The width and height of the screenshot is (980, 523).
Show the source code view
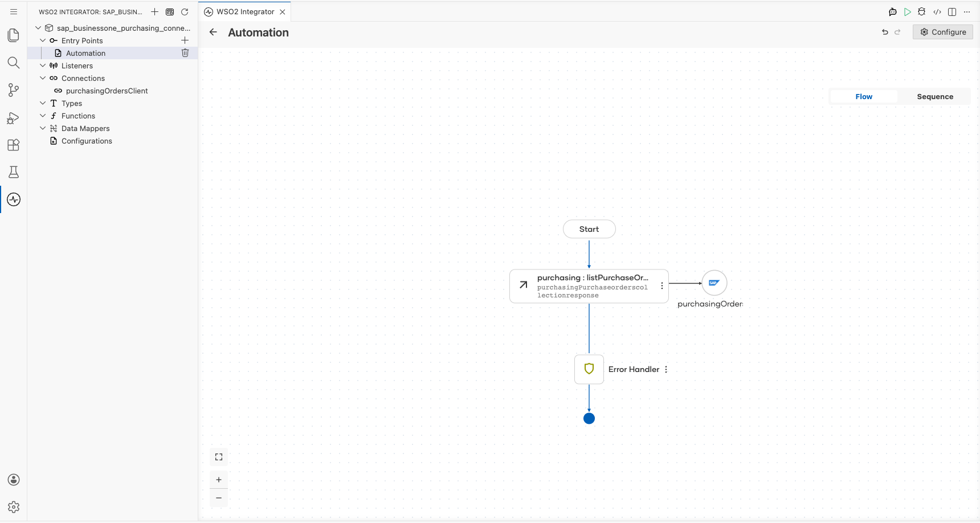pyautogui.click(x=937, y=12)
